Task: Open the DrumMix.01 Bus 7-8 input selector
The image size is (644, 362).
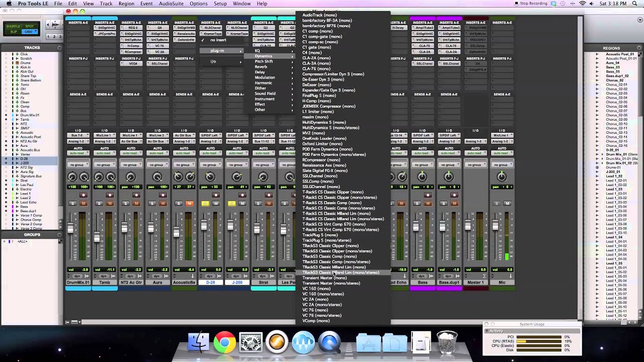Action: tap(78, 135)
